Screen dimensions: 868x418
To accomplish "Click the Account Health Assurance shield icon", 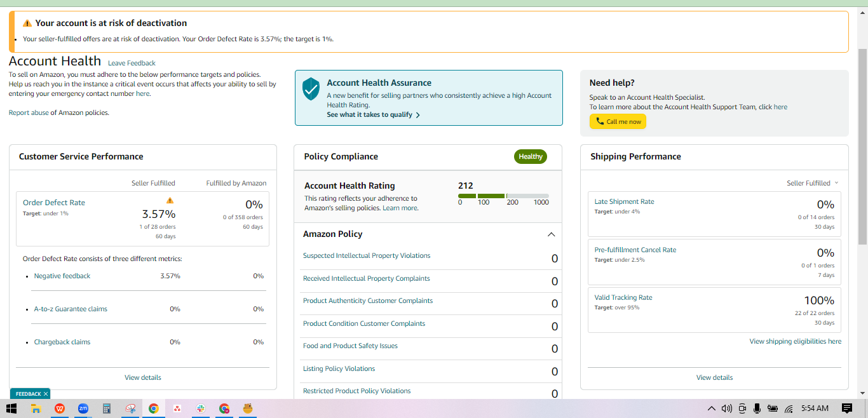I will pos(311,89).
